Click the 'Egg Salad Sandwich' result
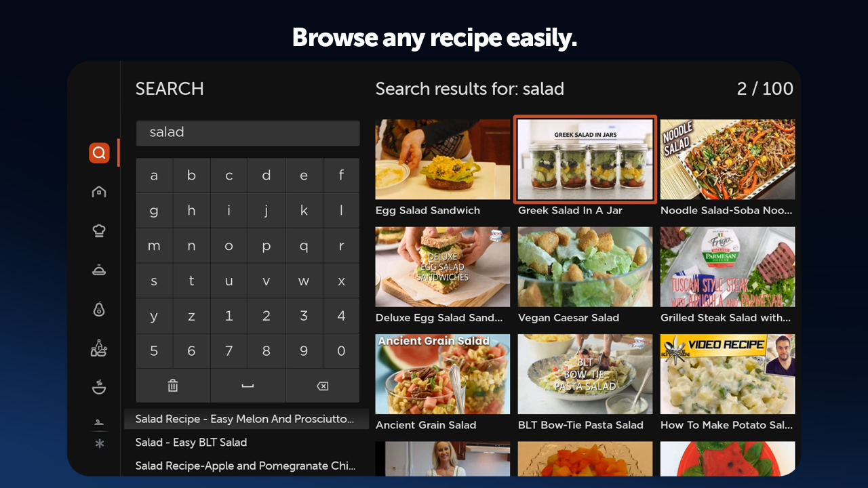Image resolution: width=868 pixels, height=488 pixels. tap(442, 159)
